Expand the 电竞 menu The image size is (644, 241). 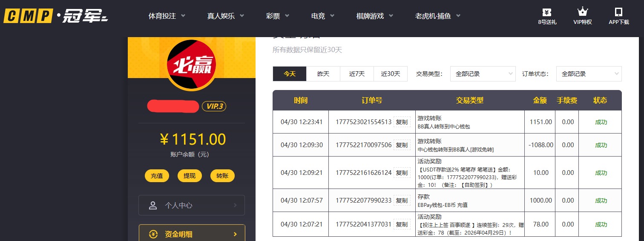point(323,16)
